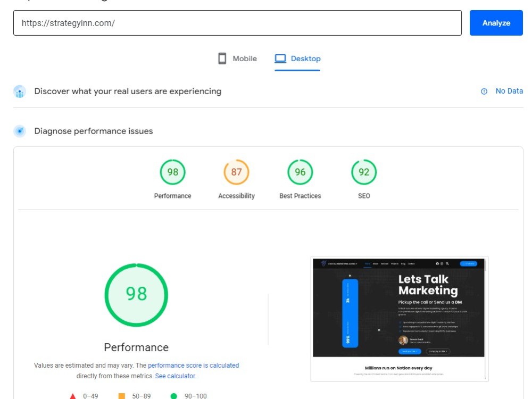
Task: Select the Desktop tab
Action: coord(297,59)
